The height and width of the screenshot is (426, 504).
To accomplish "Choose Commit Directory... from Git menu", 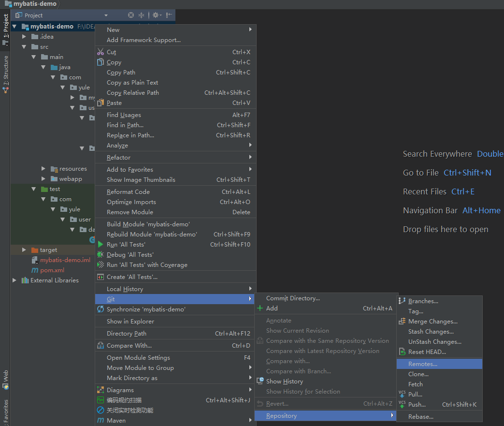I will click(x=293, y=298).
